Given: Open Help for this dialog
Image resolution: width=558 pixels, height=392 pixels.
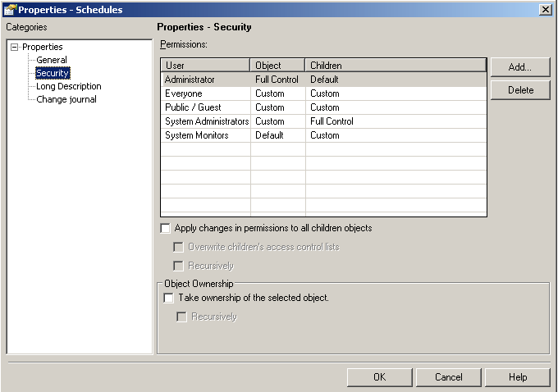Looking at the screenshot, I should (x=518, y=377).
